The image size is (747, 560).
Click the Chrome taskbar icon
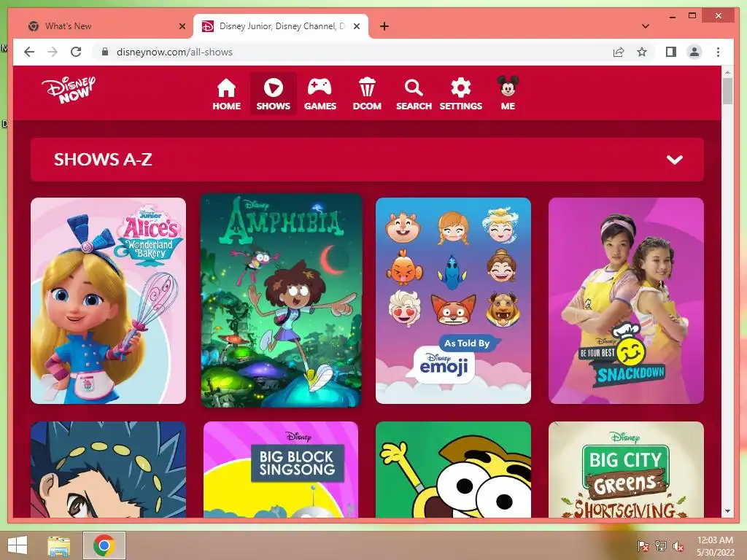click(x=104, y=545)
